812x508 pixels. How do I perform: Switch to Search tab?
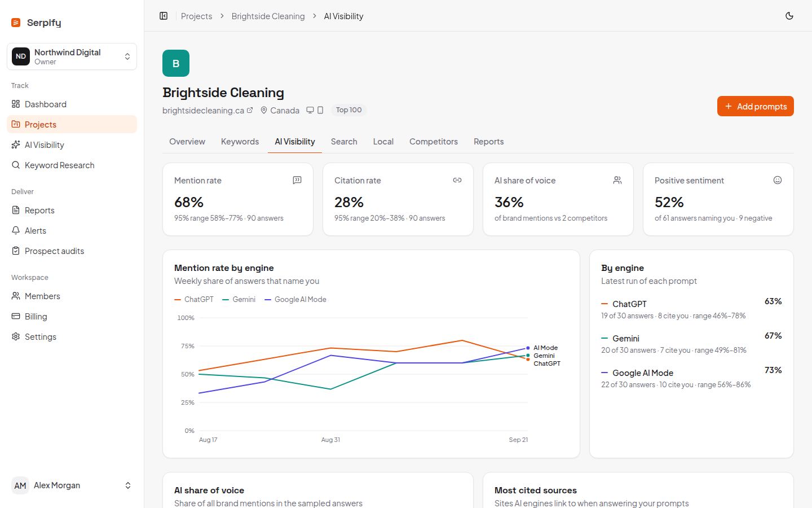point(344,142)
